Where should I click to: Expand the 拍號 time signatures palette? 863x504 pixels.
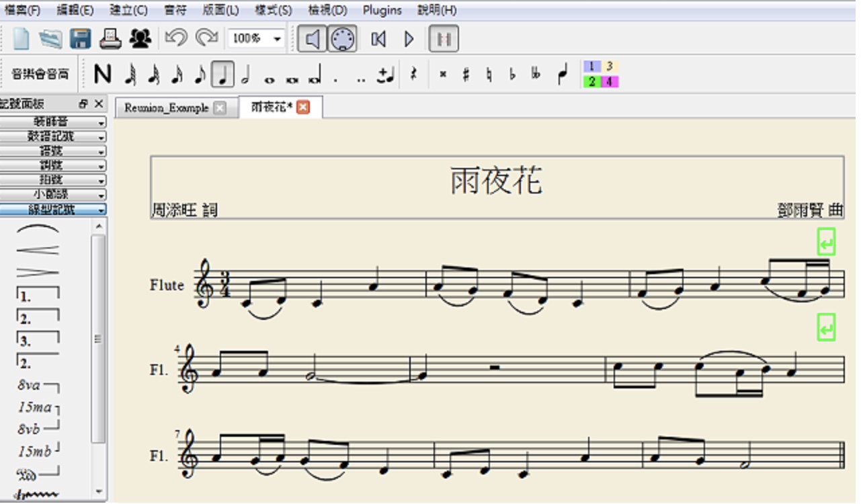(x=53, y=181)
